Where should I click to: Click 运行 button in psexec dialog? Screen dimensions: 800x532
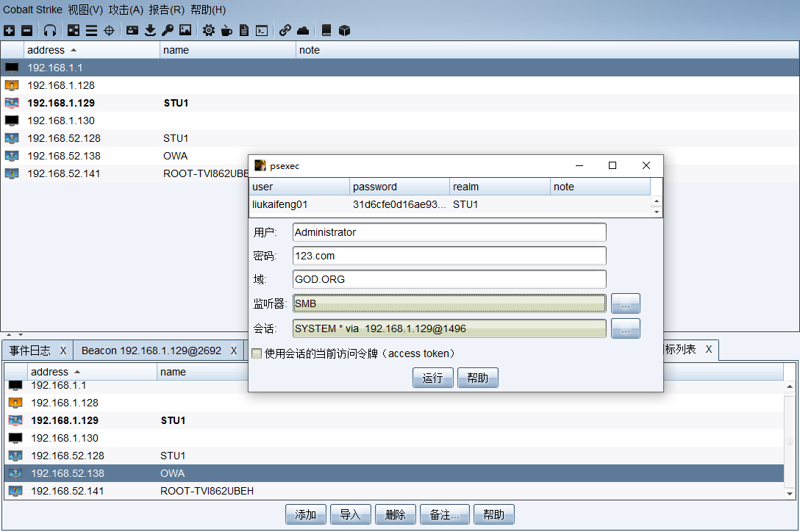coord(432,378)
